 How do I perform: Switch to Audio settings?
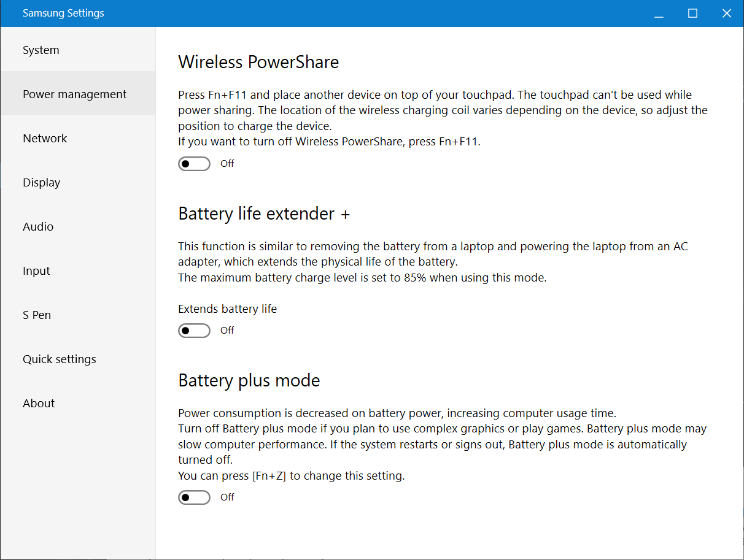77,226
